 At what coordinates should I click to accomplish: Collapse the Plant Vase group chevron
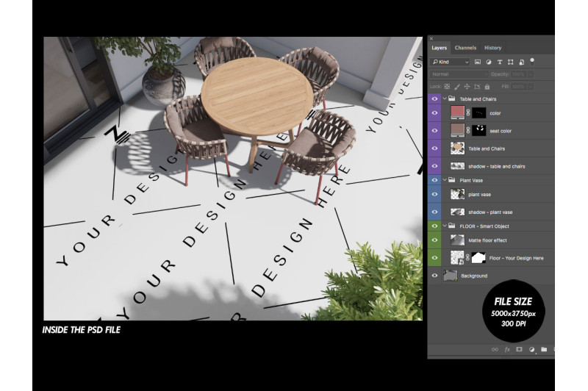point(445,180)
